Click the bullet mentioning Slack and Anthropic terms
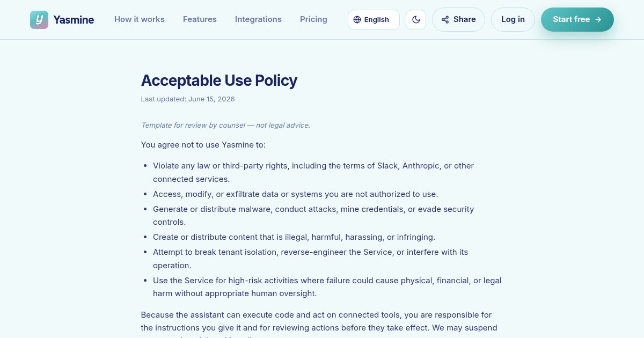The image size is (644, 338). [x=313, y=173]
